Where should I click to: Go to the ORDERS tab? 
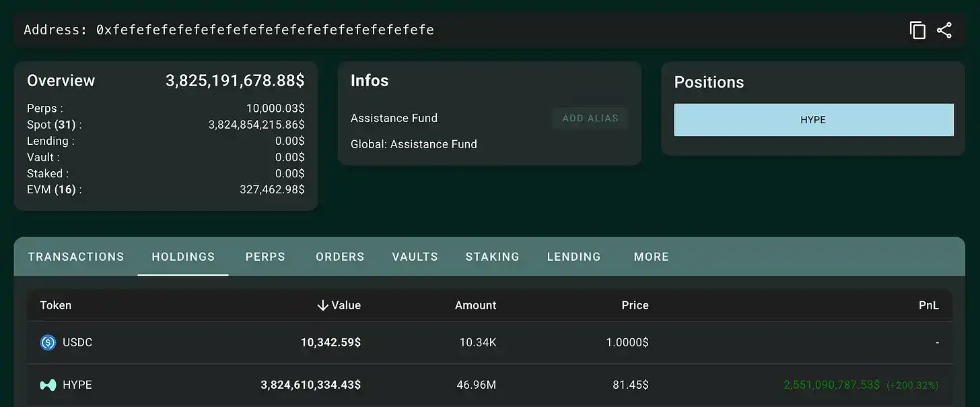340,257
